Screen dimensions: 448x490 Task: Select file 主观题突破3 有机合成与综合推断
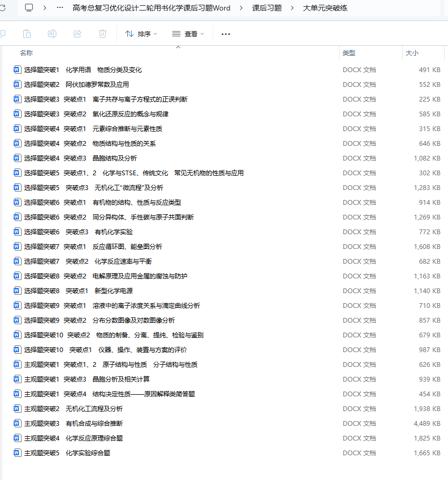(73, 423)
